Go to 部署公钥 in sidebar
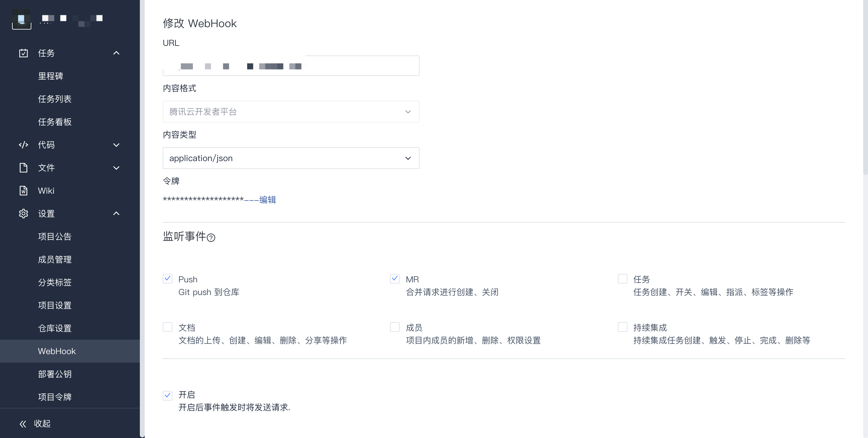The width and height of the screenshot is (868, 438). tap(55, 374)
